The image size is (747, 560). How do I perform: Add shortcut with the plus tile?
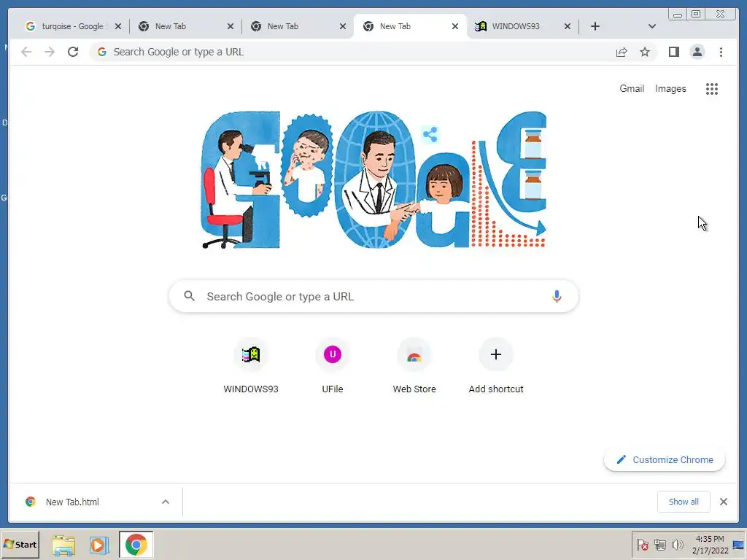pyautogui.click(x=496, y=366)
